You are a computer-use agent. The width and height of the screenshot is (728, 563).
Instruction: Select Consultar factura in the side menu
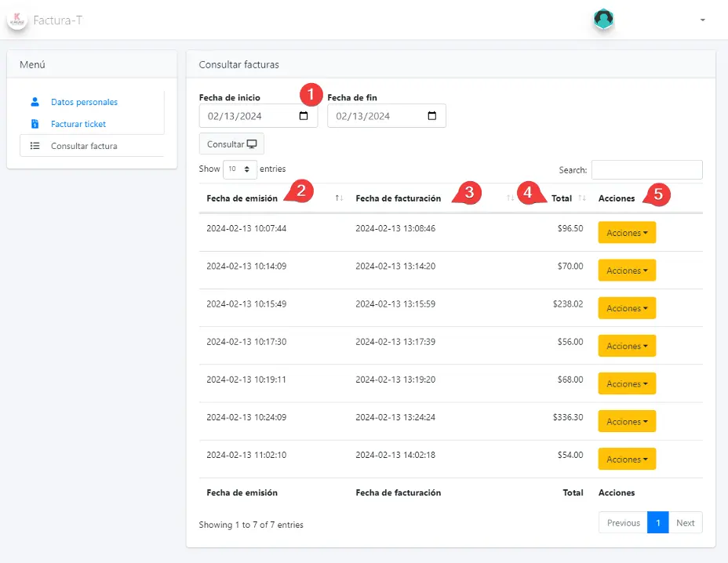coord(84,146)
